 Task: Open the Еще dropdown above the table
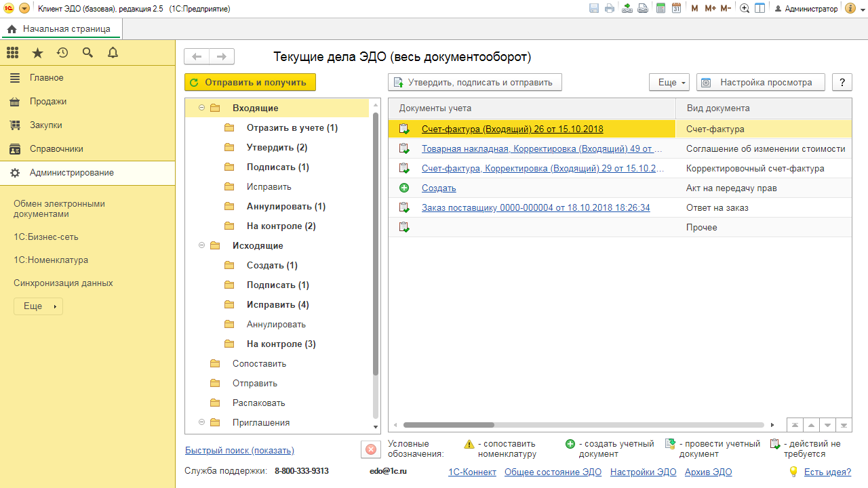669,83
